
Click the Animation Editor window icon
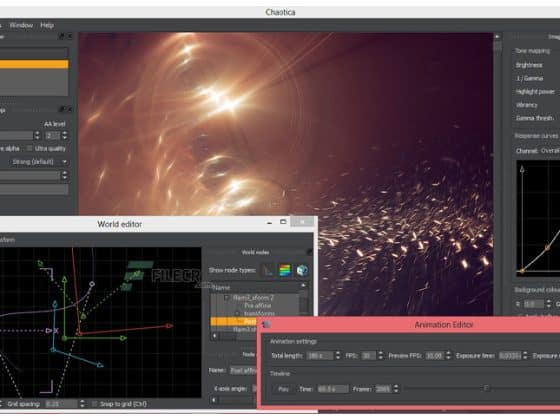pos(266,324)
